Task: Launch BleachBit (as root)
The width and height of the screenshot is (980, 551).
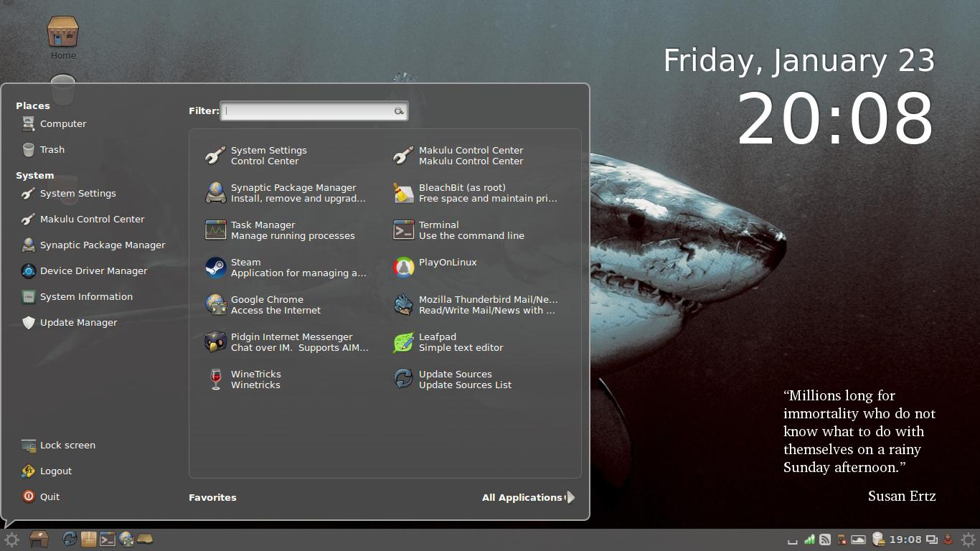Action: click(473, 193)
